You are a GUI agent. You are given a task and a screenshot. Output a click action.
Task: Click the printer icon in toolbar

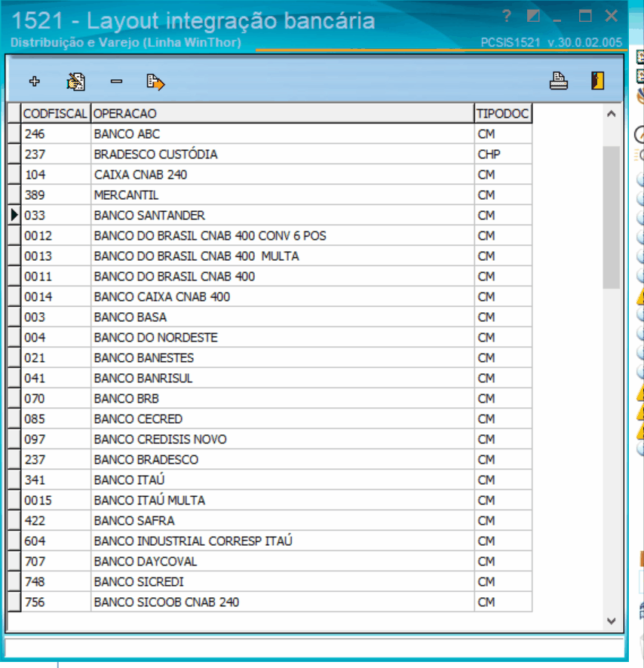[558, 81]
